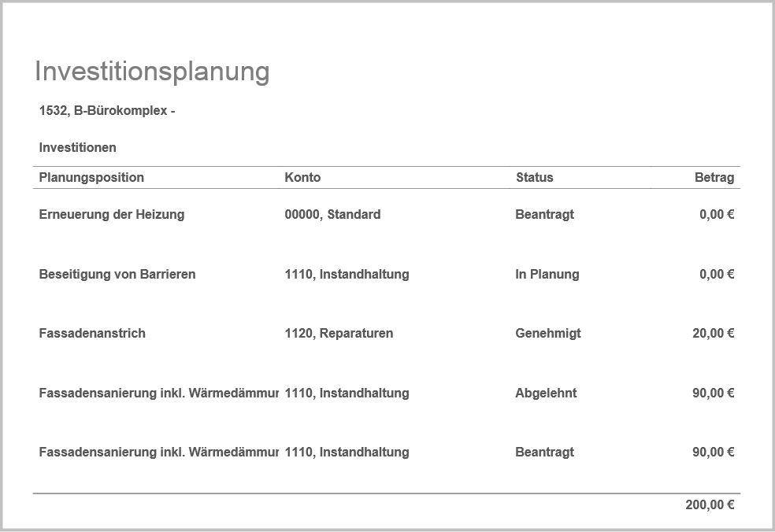Screen dimensions: 775x532
Task: Click the Planungsposition column header
Action: coord(91,178)
